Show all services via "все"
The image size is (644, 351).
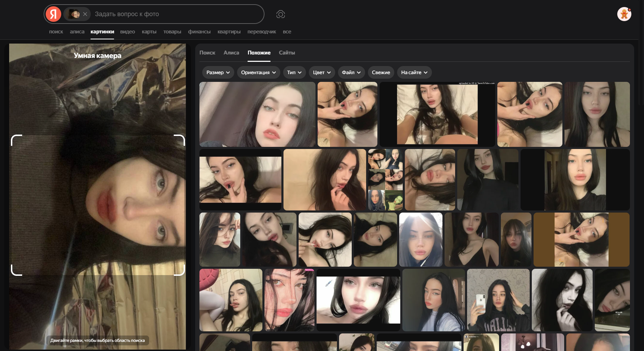(287, 32)
